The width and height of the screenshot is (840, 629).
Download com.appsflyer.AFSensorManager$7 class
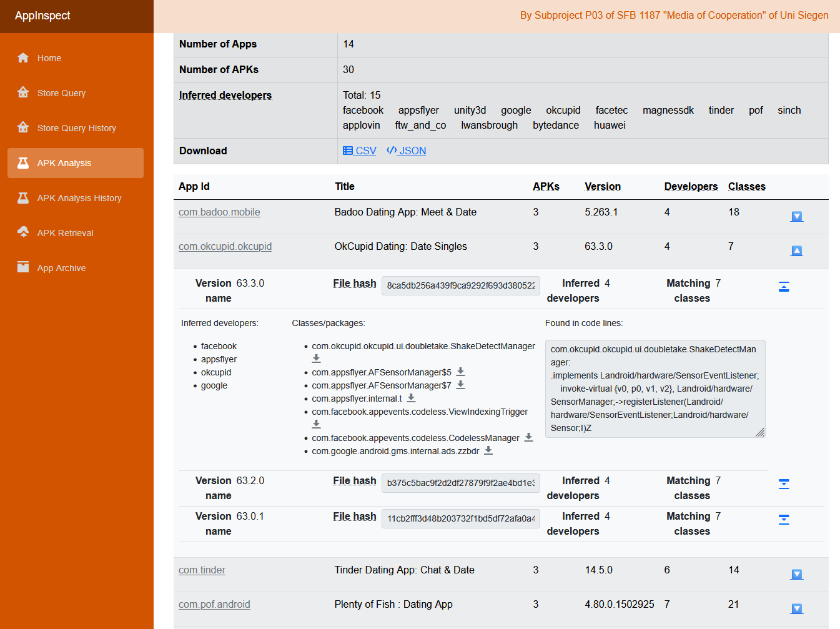[x=460, y=385]
